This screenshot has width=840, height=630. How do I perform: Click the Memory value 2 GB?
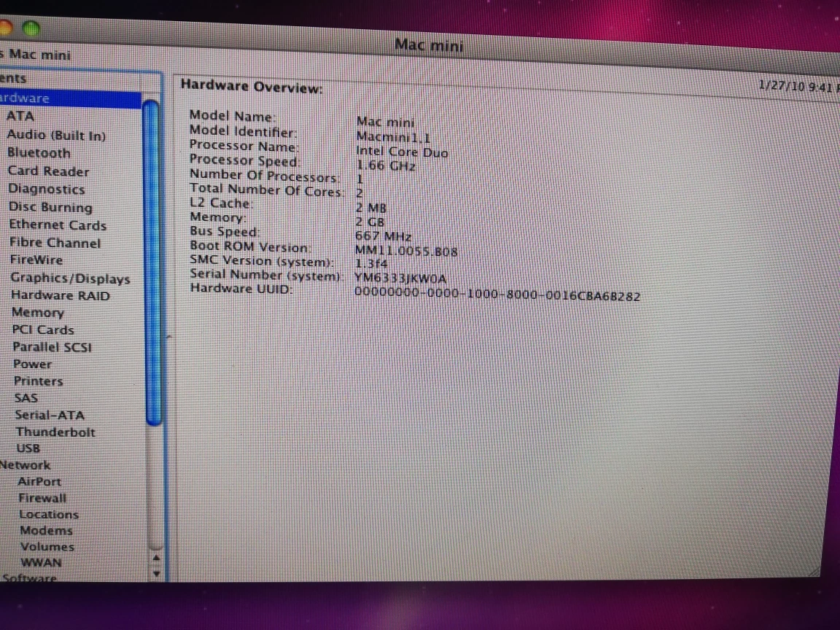click(x=370, y=222)
